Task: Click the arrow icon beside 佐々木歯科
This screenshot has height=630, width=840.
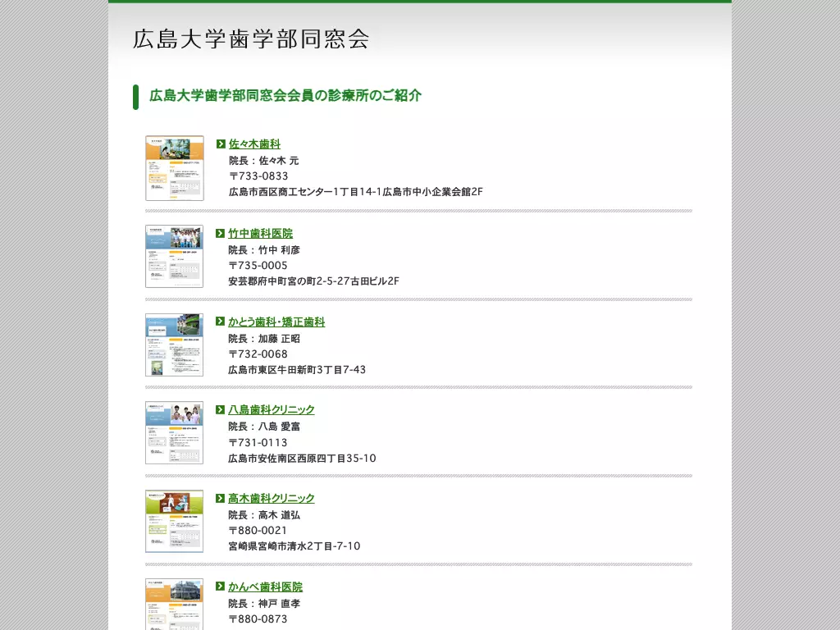Action: [221, 144]
